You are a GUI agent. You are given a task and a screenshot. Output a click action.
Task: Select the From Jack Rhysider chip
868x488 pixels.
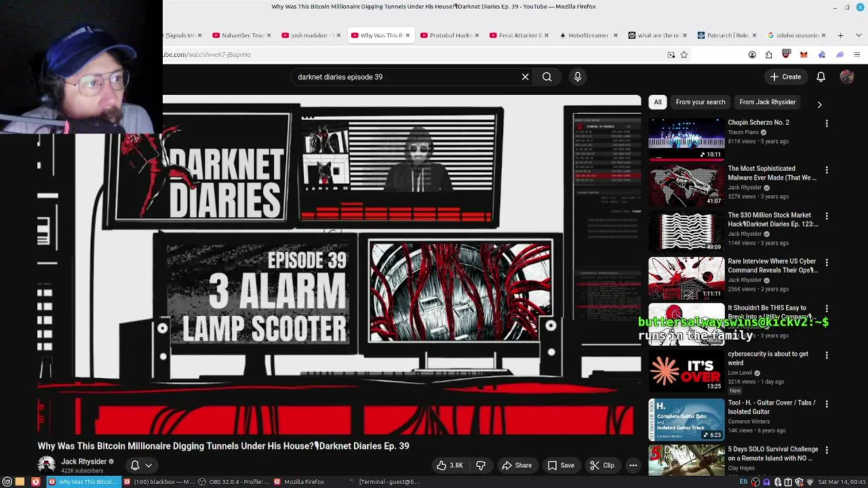click(x=768, y=102)
